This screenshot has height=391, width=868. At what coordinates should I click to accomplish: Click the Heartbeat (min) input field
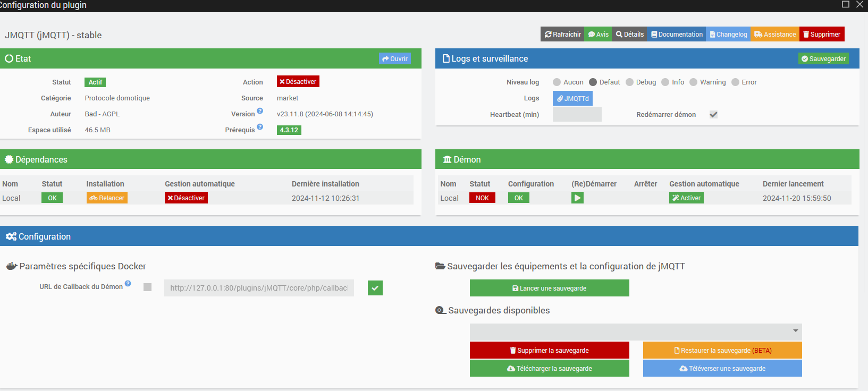click(577, 114)
